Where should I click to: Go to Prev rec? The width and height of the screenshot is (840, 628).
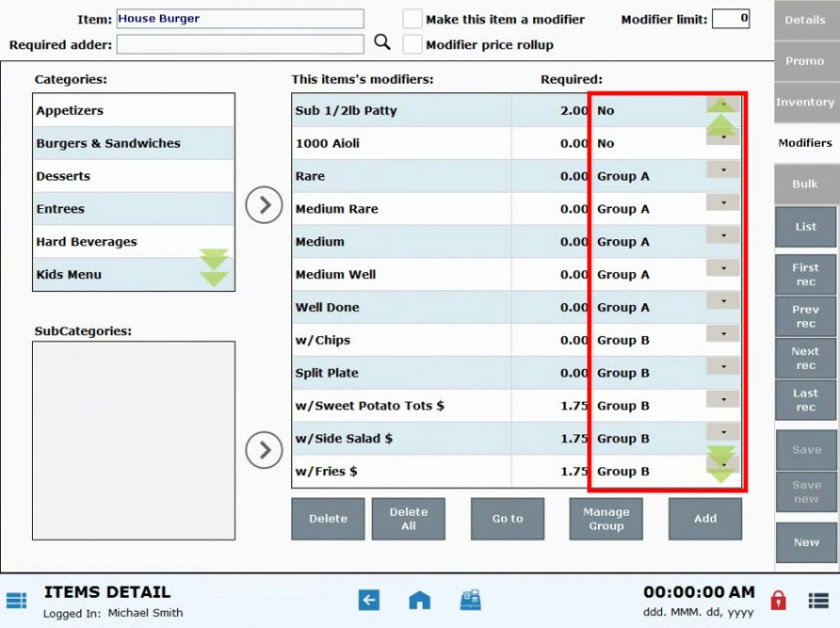click(x=805, y=317)
